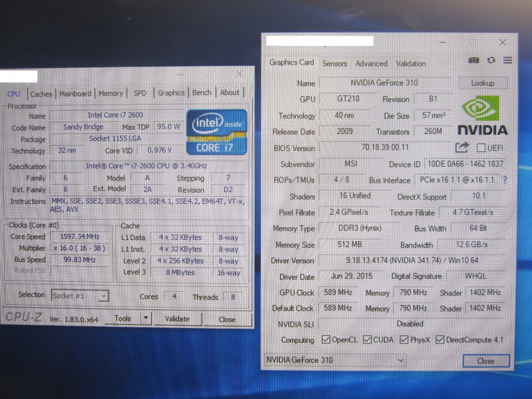Click the Core Speed value 1597.34 MHz
532x399 pixels.
[79, 236]
